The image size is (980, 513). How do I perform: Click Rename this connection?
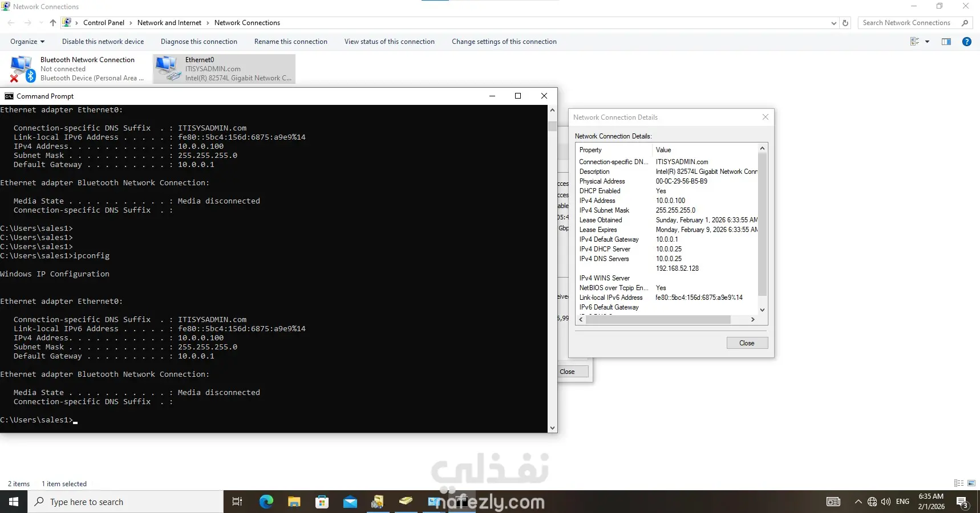[x=291, y=42]
